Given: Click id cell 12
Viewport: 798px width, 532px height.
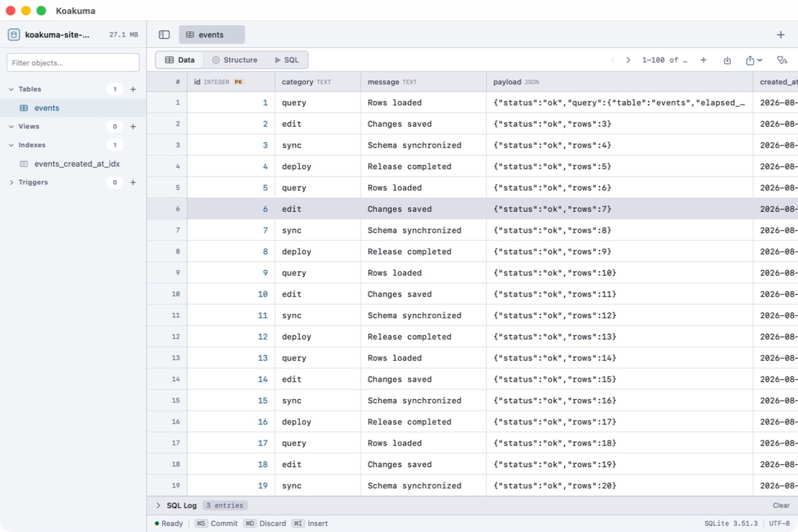Looking at the screenshot, I should pos(231,337).
